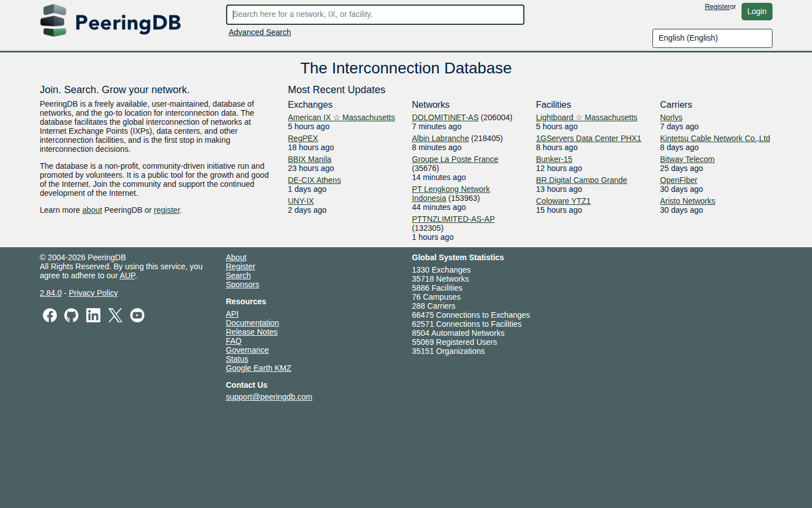Open the Facebook social icon
The width and height of the screenshot is (812, 508).
[x=50, y=315]
